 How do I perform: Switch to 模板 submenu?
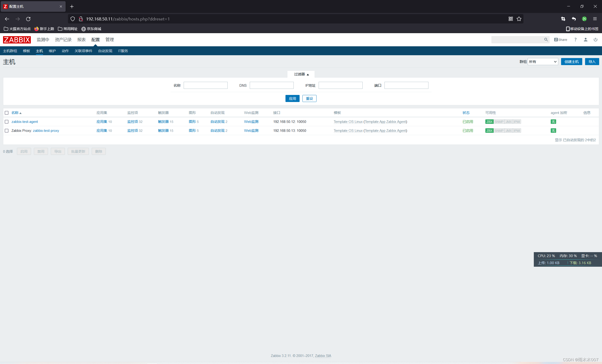tap(26, 51)
